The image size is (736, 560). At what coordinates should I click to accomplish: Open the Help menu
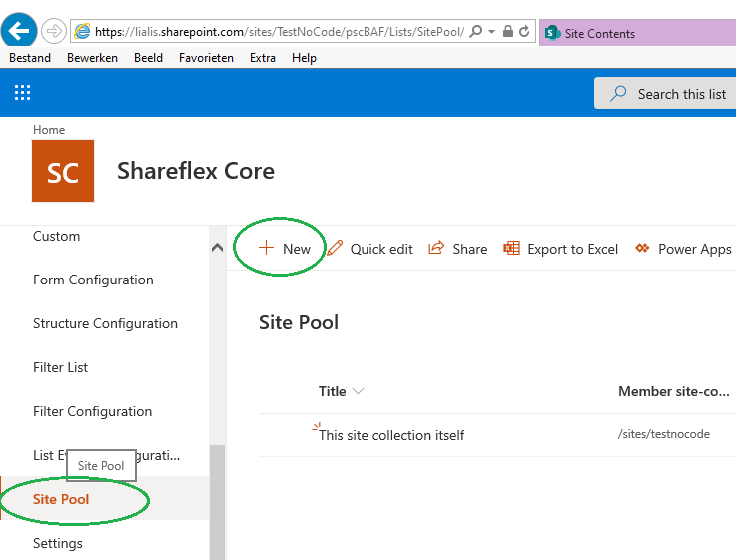coord(304,58)
